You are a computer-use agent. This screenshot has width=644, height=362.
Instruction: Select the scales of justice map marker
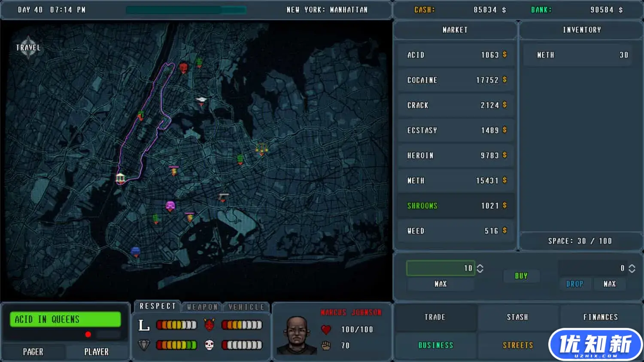click(x=261, y=149)
